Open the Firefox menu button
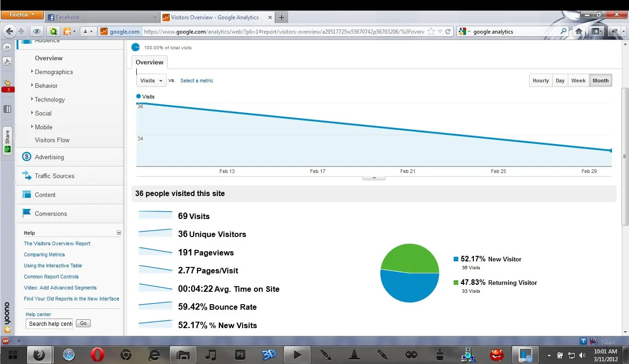Screen dimensions: 629x364 pyautogui.click(x=22, y=15)
